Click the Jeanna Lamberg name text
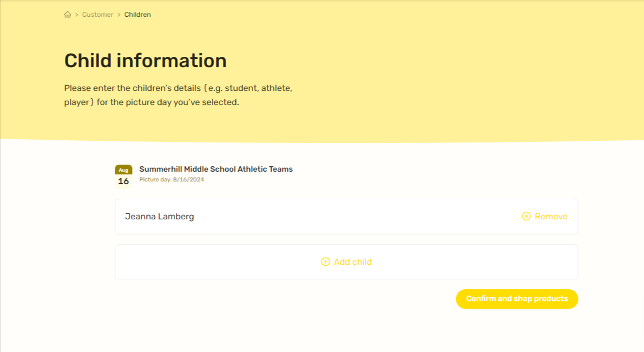Viewport: 644px width, 352px height. pyautogui.click(x=159, y=217)
